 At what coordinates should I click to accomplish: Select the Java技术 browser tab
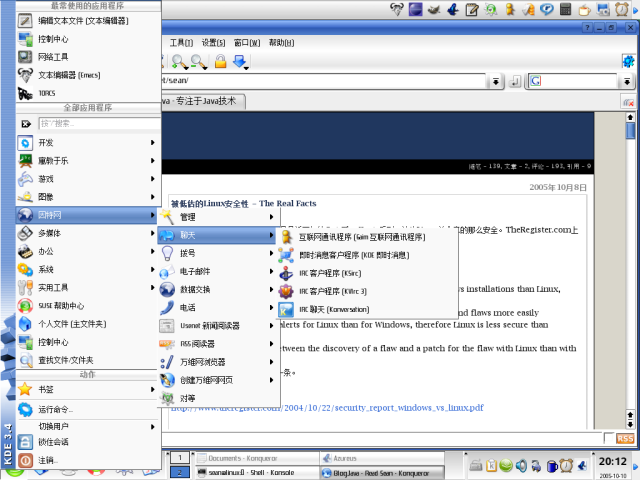pyautogui.click(x=203, y=101)
